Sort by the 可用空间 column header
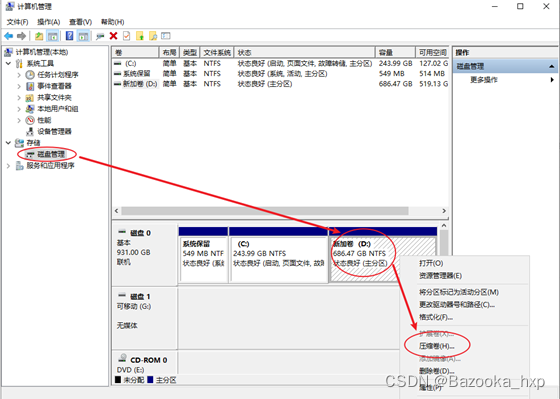The height and width of the screenshot is (399, 560). (432, 53)
